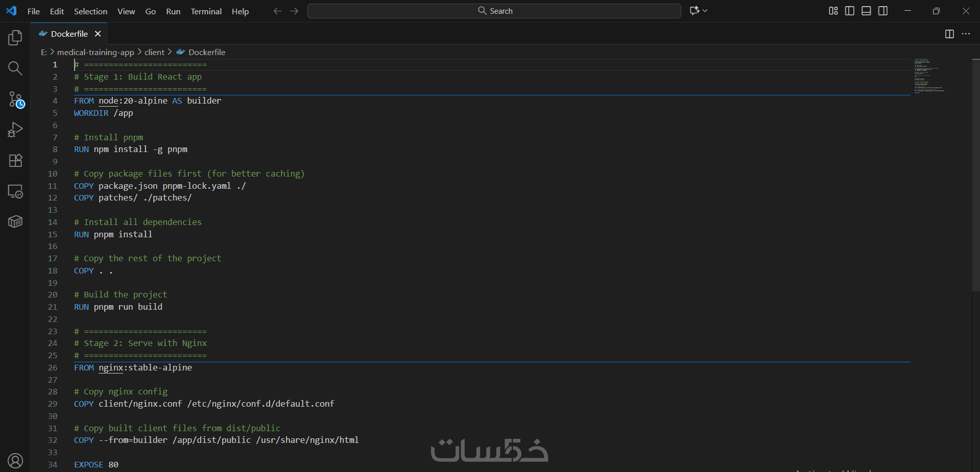Open the Chat dropdown arrow in title bar
This screenshot has height=472, width=980.
coord(705,11)
